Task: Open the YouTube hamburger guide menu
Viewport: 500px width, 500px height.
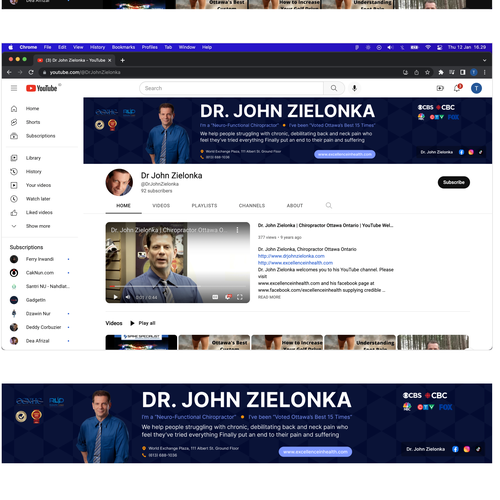Action: click(14, 88)
